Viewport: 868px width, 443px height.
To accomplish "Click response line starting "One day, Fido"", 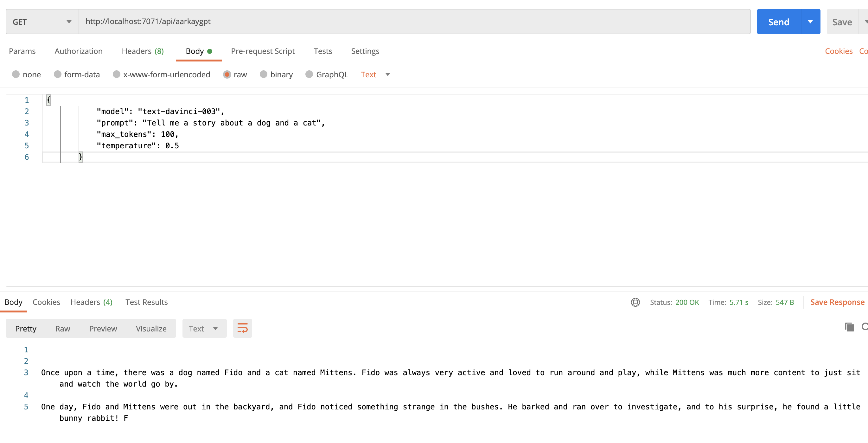I will click(450, 412).
